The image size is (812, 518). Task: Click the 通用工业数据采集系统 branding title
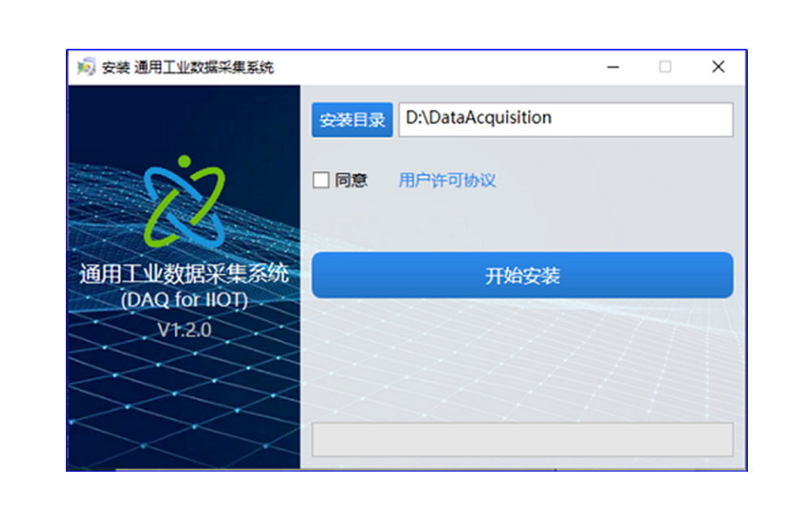click(x=185, y=274)
